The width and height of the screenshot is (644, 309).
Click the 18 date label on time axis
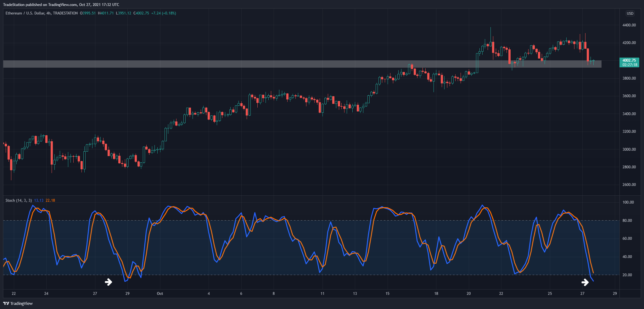[436, 294]
